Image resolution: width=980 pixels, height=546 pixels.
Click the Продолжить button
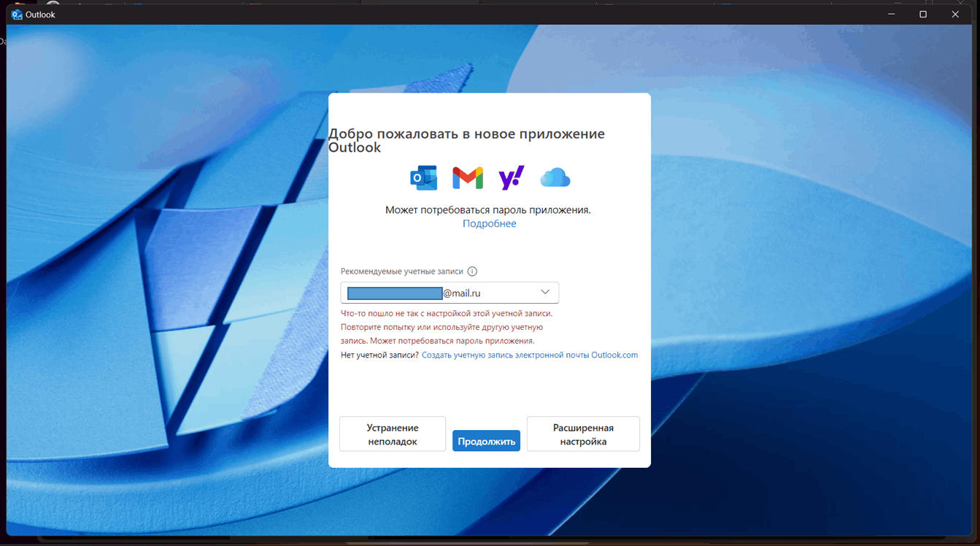[486, 441]
